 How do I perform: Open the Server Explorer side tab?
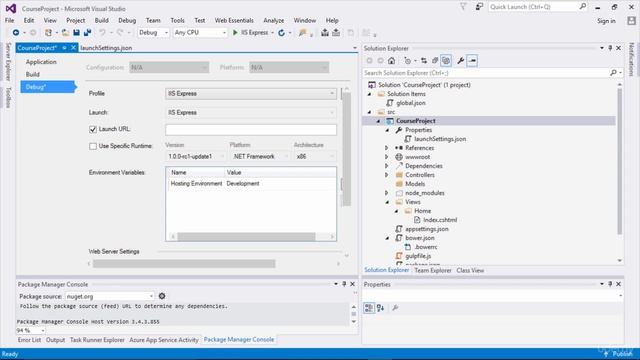click(8, 62)
